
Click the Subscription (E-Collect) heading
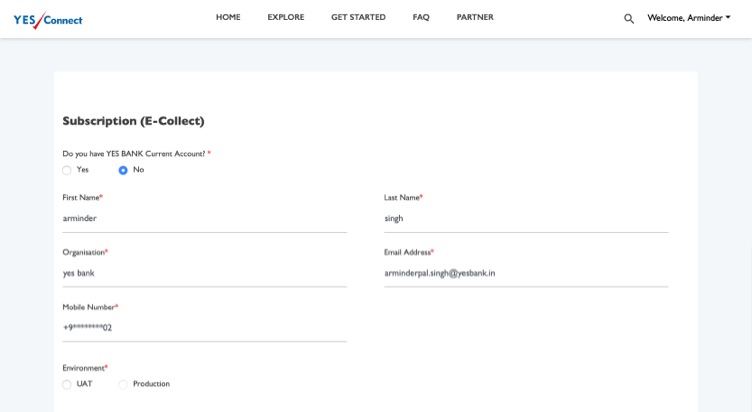(x=133, y=121)
